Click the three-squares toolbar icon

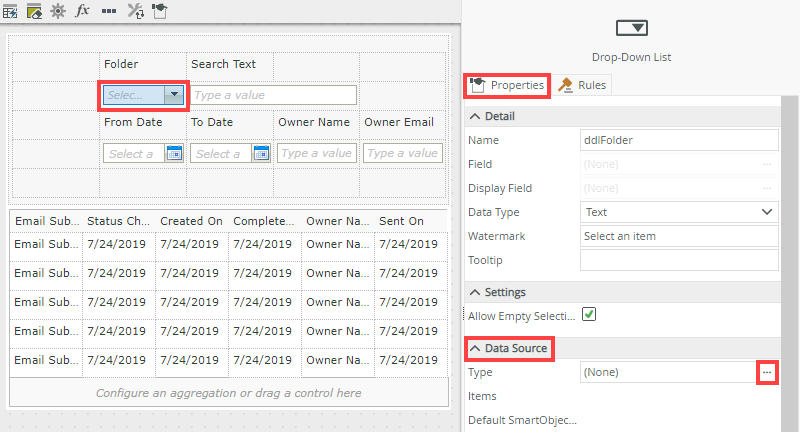[x=109, y=11]
